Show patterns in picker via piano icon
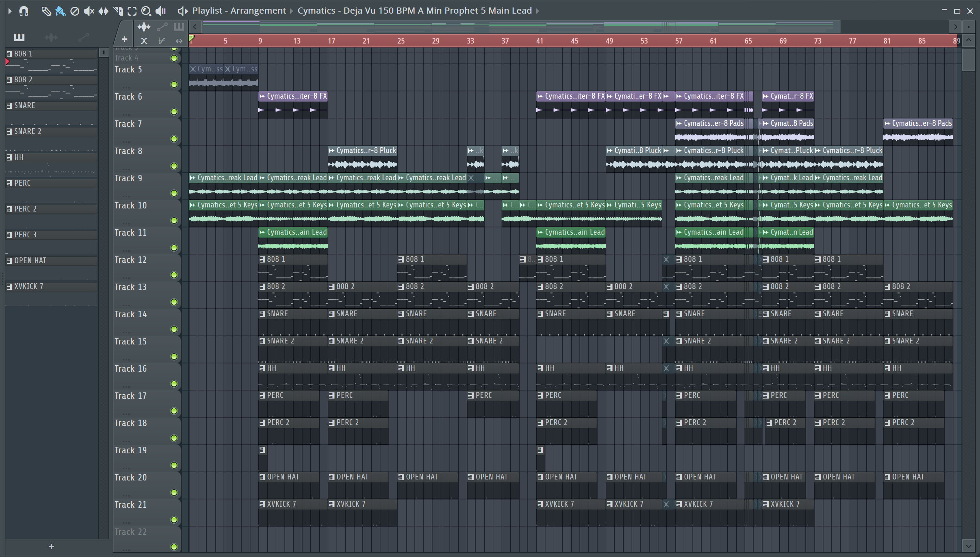Screen dimensions: 980x557 tap(19, 37)
